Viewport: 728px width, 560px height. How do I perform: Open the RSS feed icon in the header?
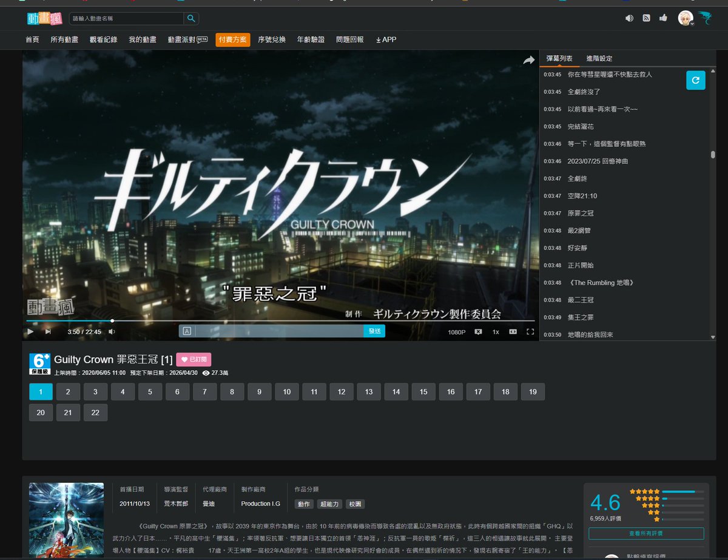click(647, 18)
